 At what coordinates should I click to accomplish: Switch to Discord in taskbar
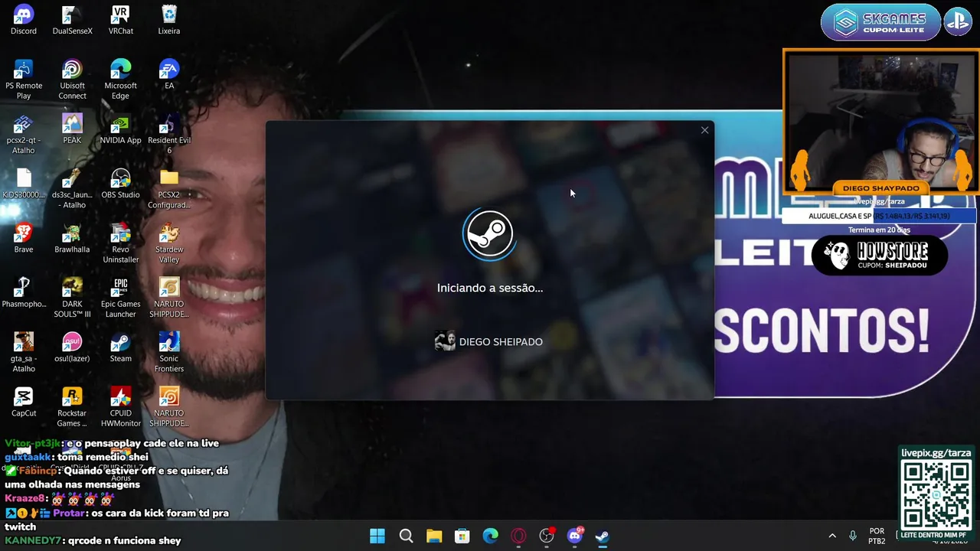pyautogui.click(x=575, y=536)
